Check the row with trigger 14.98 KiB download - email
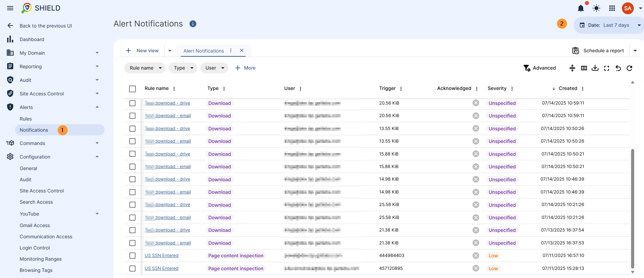This screenshot has width=644, height=278. coord(132,192)
